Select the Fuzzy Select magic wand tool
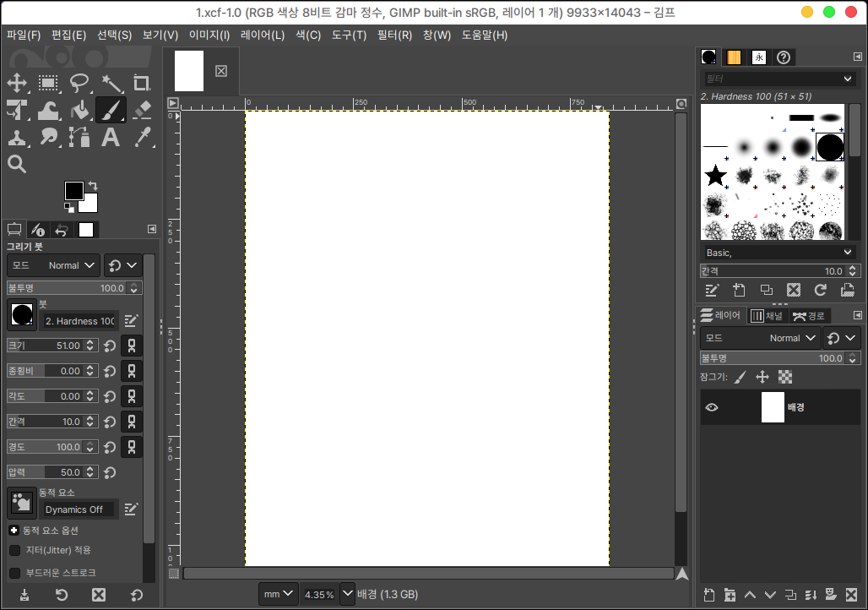Image resolution: width=868 pixels, height=610 pixels. pos(110,83)
